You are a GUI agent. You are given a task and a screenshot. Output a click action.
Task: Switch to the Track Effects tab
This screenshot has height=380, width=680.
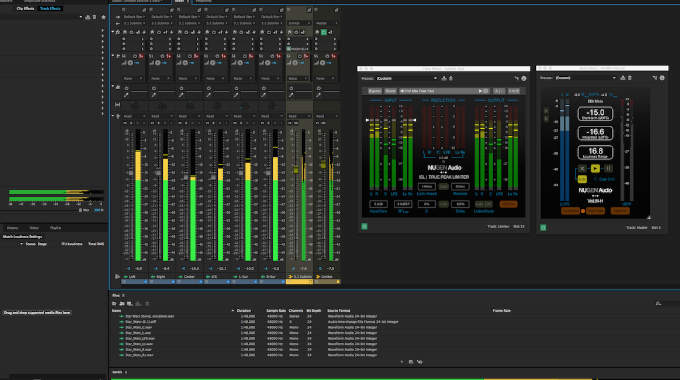point(50,9)
